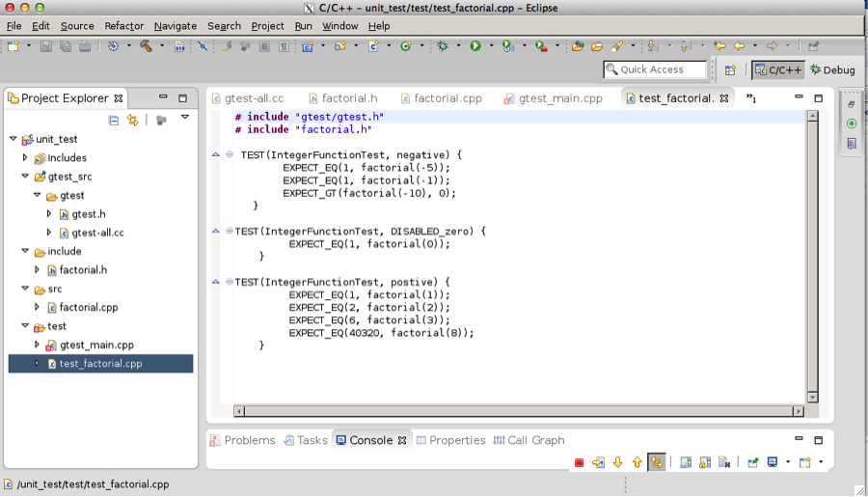Open the File menu
The image size is (868, 497).
tap(14, 26)
